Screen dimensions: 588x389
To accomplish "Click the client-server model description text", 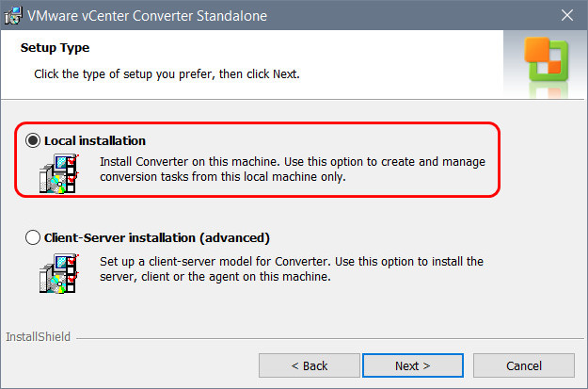I will (x=292, y=268).
